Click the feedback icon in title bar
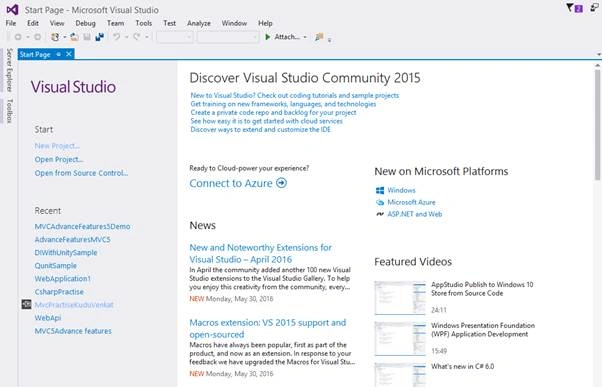The height and width of the screenshot is (387, 602). click(x=594, y=8)
